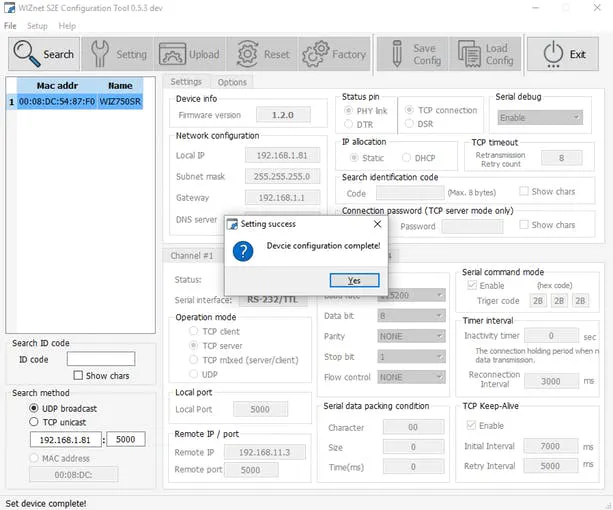Open the File menu
The width and height of the screenshot is (613, 510).
[x=10, y=26]
